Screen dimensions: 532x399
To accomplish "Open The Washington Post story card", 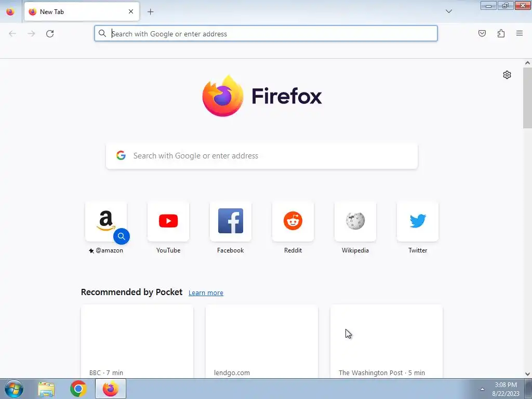I will click(x=387, y=341).
